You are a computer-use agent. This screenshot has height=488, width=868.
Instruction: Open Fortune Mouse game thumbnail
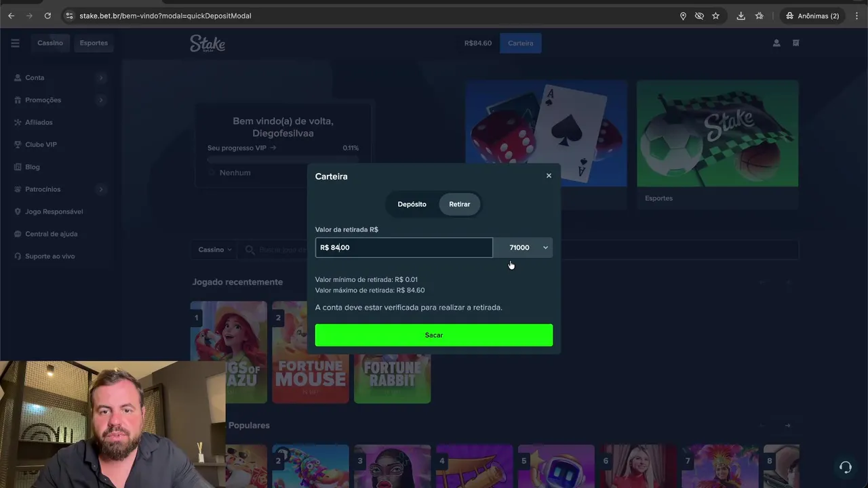coord(311,352)
